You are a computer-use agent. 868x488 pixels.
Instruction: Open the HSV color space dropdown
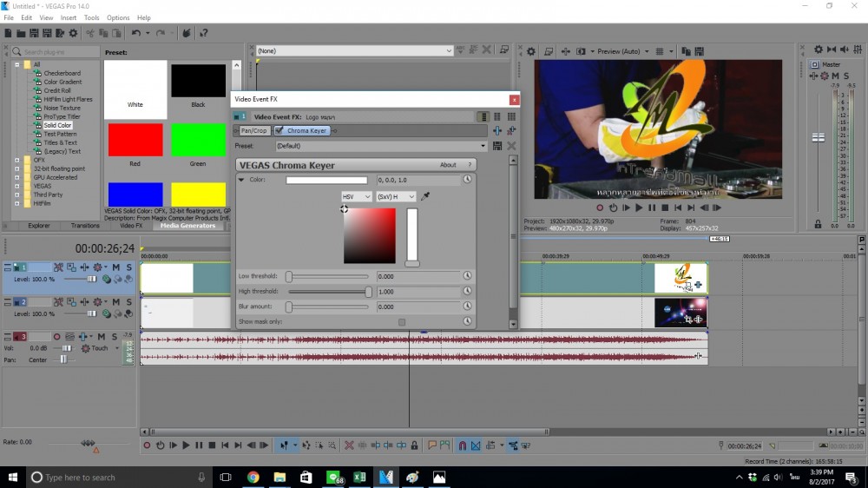coord(356,196)
